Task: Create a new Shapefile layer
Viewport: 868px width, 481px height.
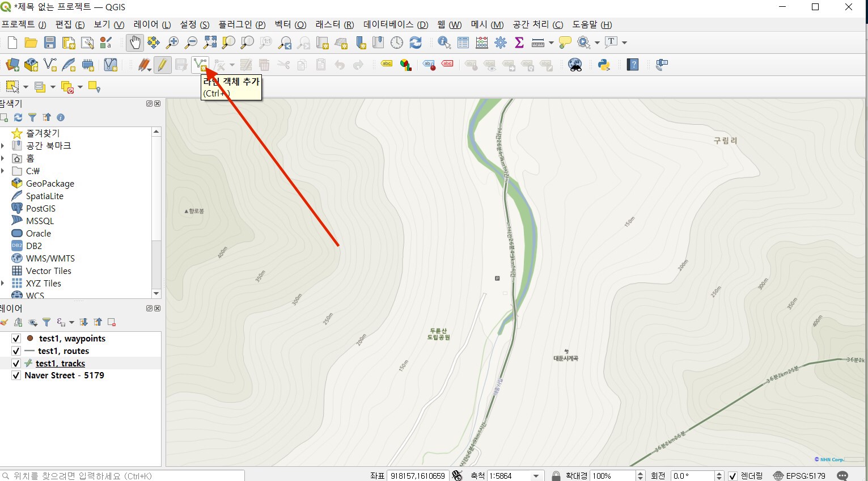Action: [x=50, y=65]
